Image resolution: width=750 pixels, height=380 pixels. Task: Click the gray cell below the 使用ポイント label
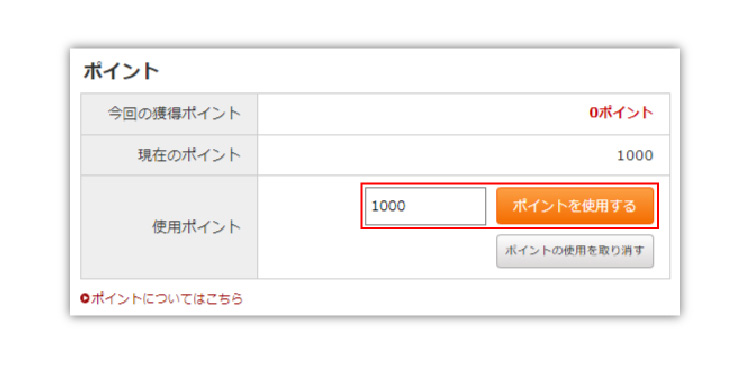169,257
